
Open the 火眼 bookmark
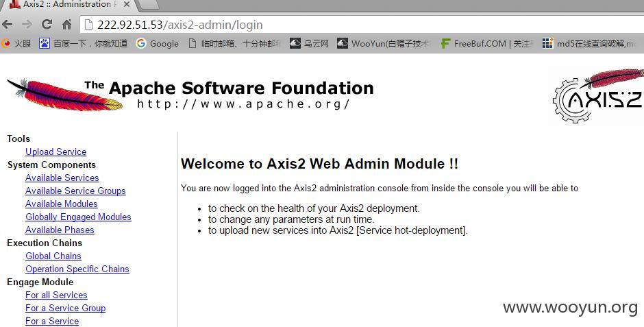click(16, 43)
